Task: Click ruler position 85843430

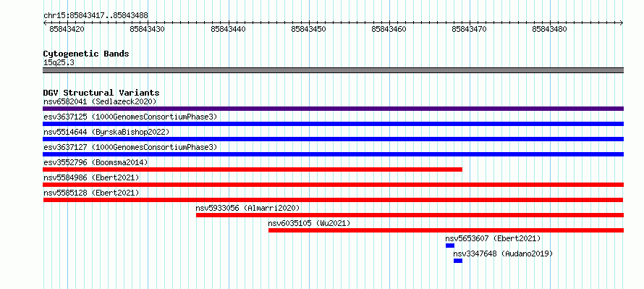Action: 148,29
